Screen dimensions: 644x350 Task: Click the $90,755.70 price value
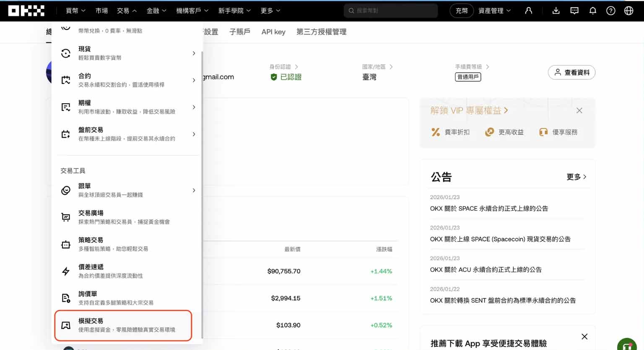[284, 271]
